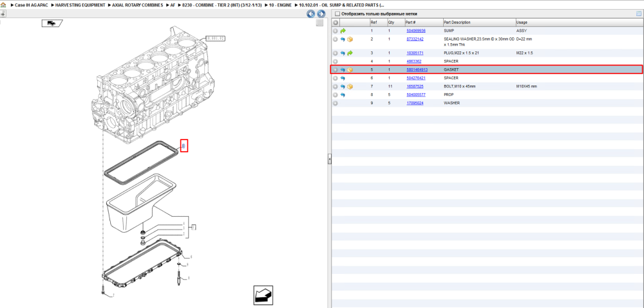This screenshot has width=644, height=308.
Task: Open the 10 - ENGINE breadcrumb
Action: 280,5
